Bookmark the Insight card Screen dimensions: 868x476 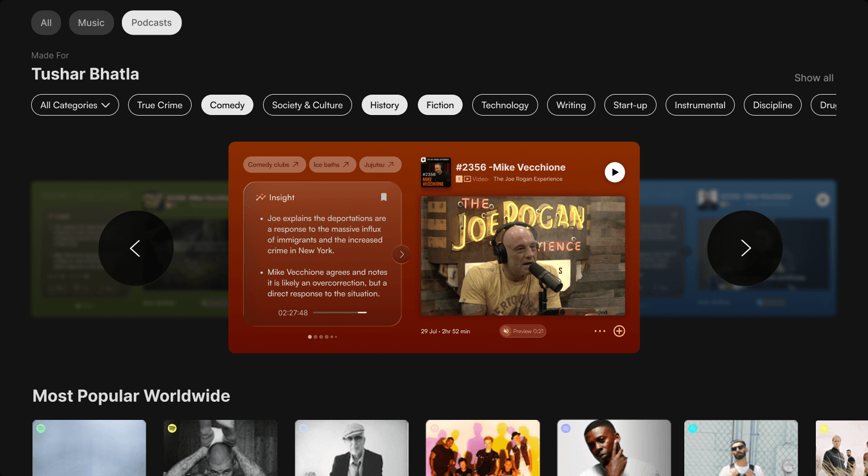coord(384,197)
